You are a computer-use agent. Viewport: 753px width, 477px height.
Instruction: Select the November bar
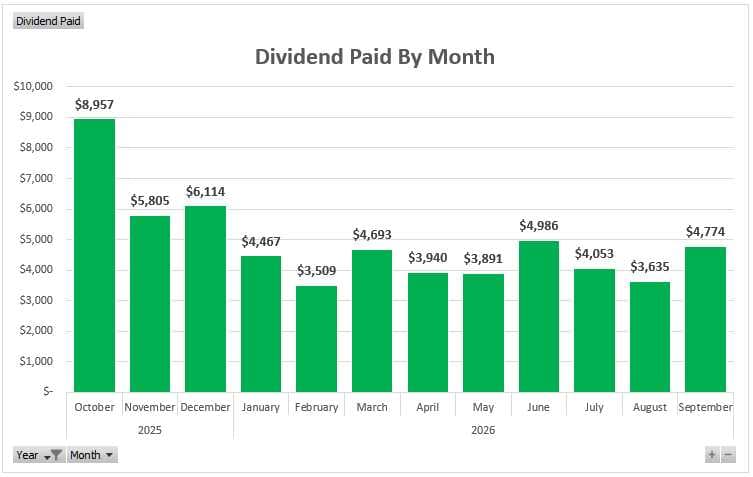coord(150,304)
